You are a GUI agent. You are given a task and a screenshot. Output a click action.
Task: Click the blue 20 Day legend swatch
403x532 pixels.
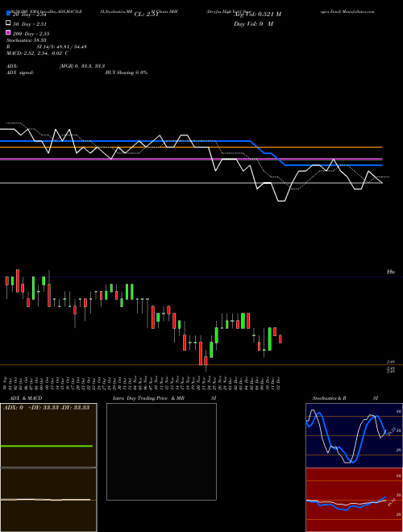(9, 14)
